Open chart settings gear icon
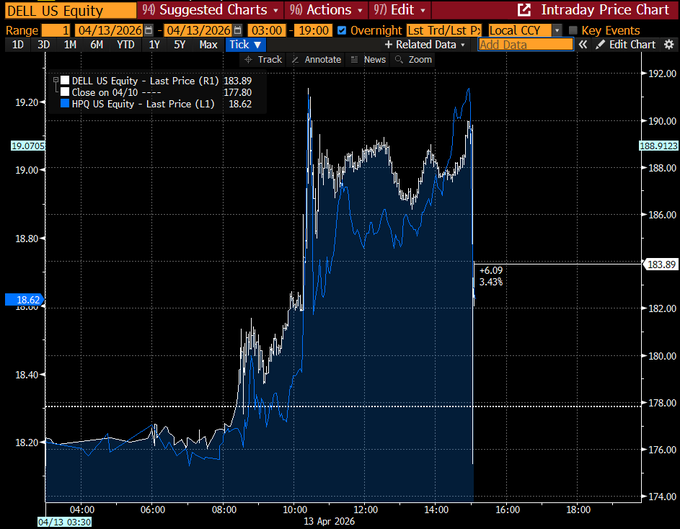Viewport: 680px width, 529px height. coord(669,45)
